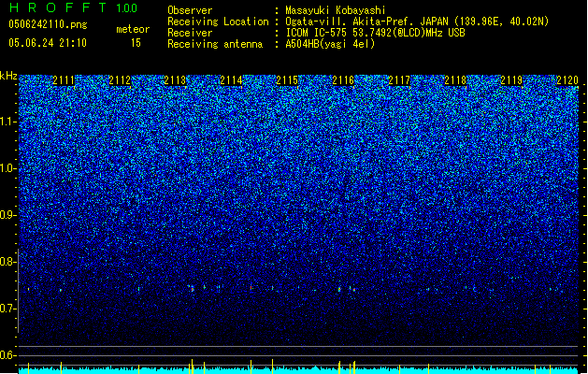Click the 2113 time marker

pyautogui.click(x=176, y=80)
